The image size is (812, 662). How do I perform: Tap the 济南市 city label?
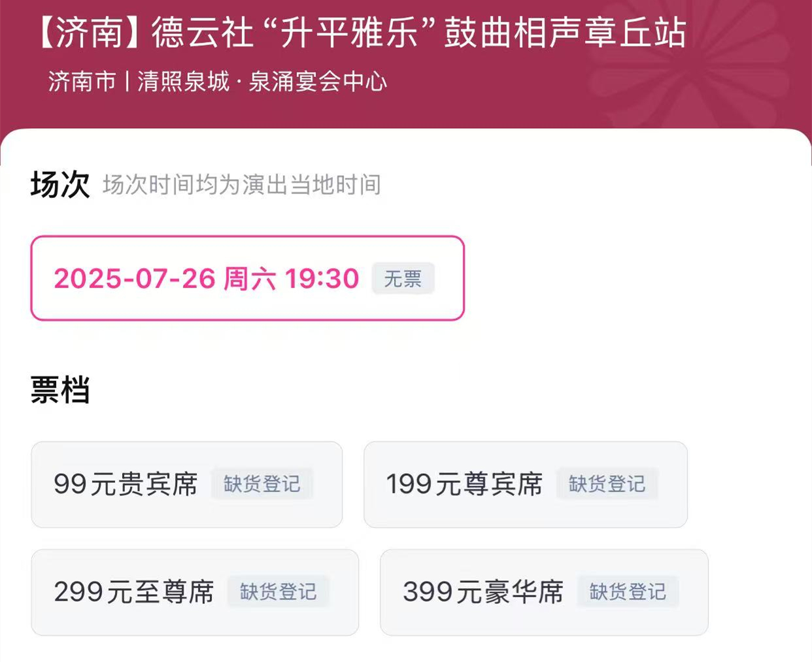pos(82,82)
